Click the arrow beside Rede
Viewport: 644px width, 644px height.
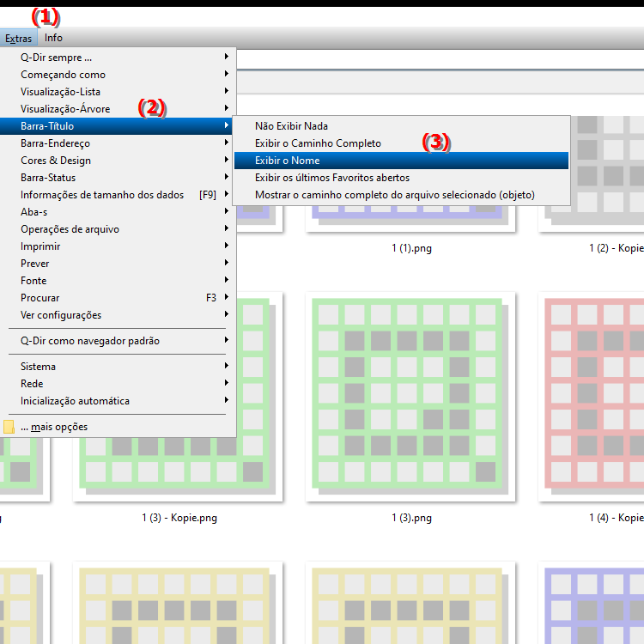[x=227, y=383]
